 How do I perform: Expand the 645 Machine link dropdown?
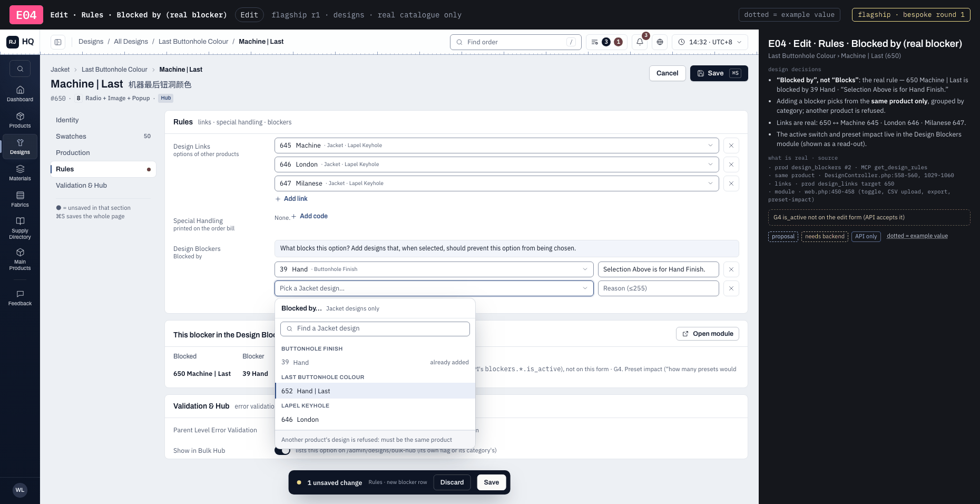[497, 146]
